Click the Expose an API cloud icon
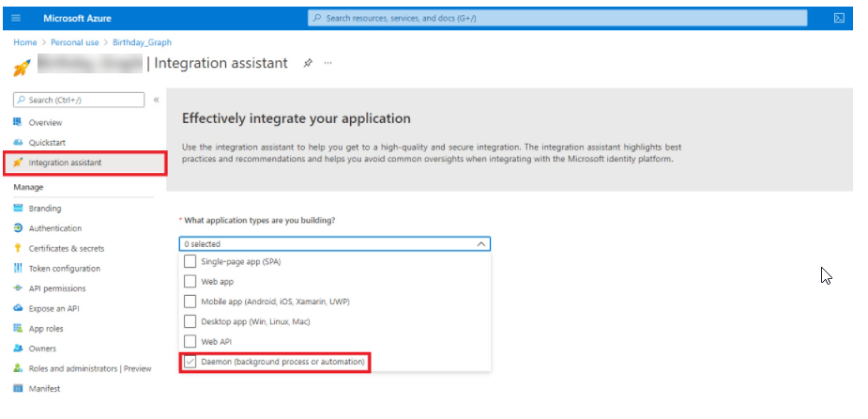 click(x=18, y=308)
